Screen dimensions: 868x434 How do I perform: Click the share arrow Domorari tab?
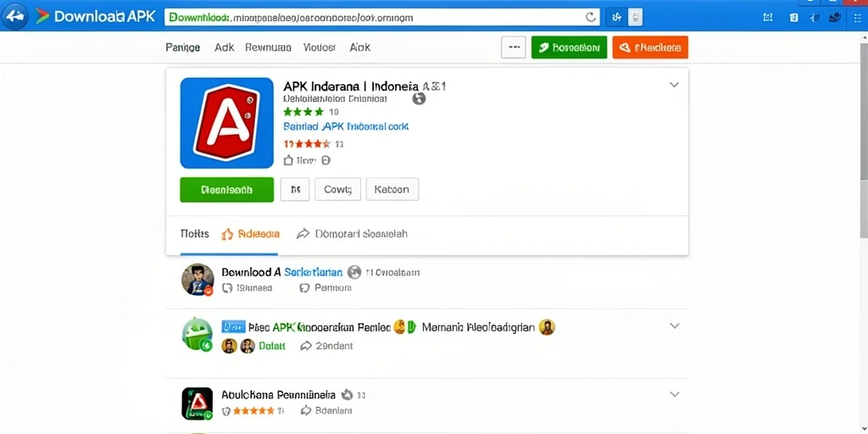tap(352, 234)
